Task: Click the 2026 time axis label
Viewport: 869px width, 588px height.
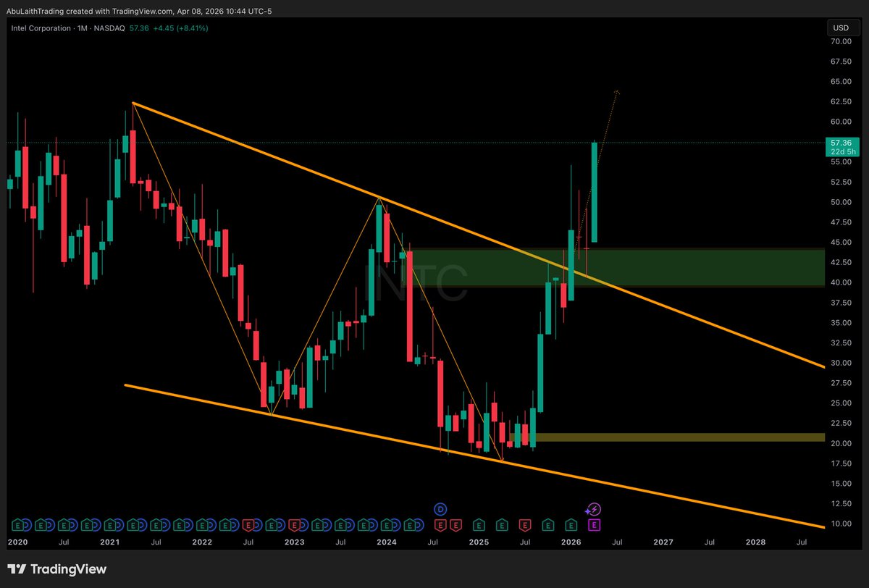Action: coord(571,542)
